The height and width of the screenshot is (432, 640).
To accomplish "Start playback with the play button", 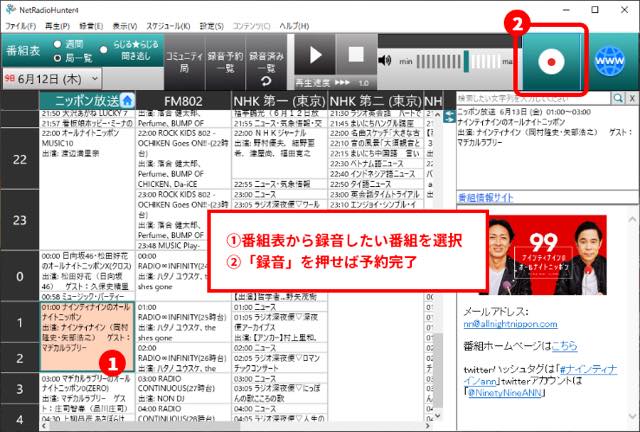I will click(x=315, y=55).
